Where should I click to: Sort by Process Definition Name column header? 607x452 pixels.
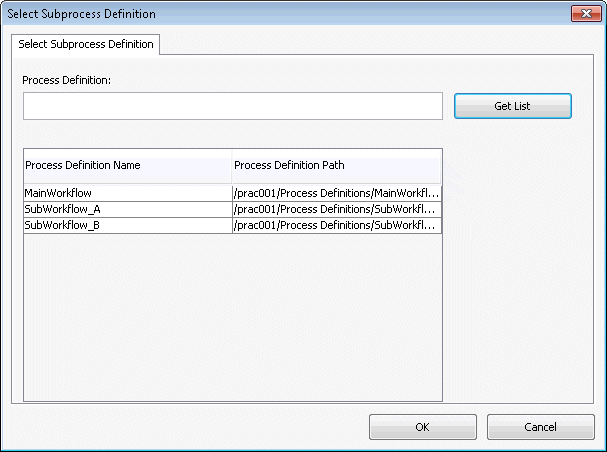pos(128,166)
